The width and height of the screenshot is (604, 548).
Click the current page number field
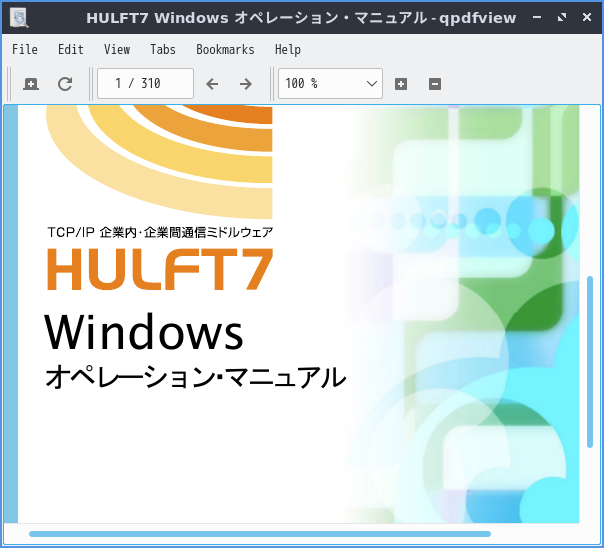click(x=145, y=84)
